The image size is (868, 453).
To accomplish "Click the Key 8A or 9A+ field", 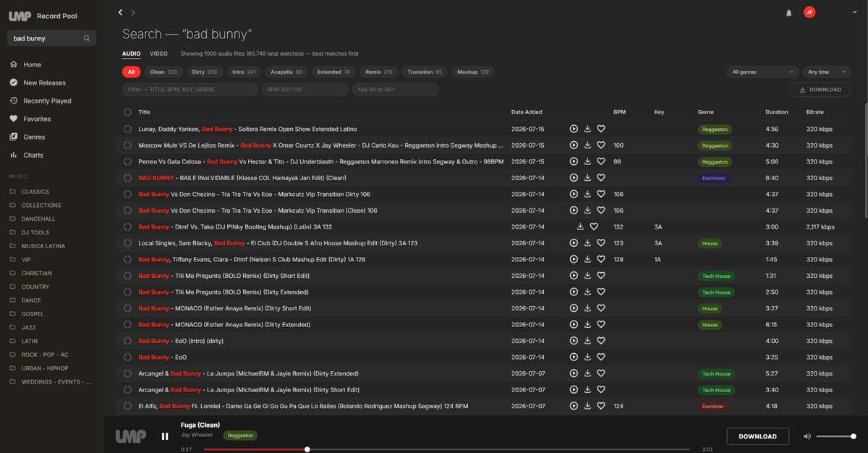I will (395, 90).
